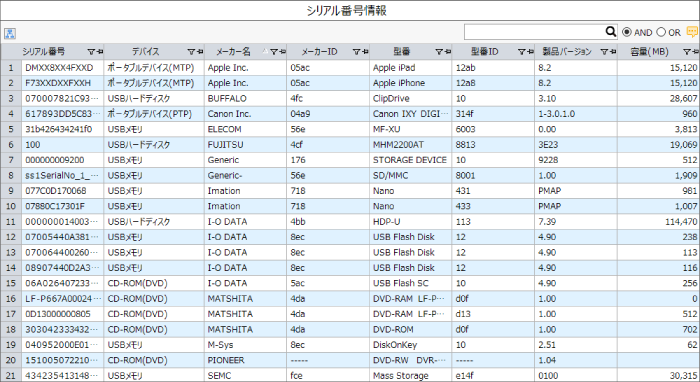The width and height of the screenshot is (700, 382).
Task: Click the SEMC maker cell
Action: click(x=245, y=375)
